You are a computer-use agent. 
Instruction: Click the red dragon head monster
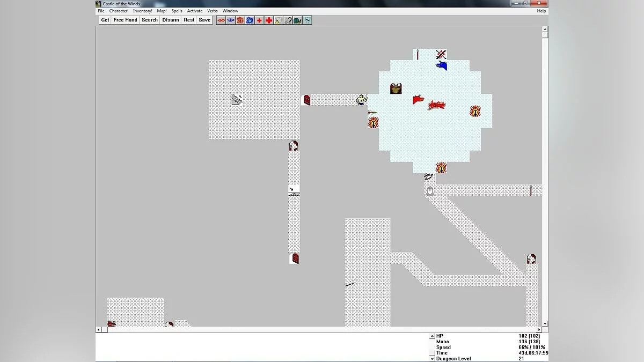[x=418, y=100]
